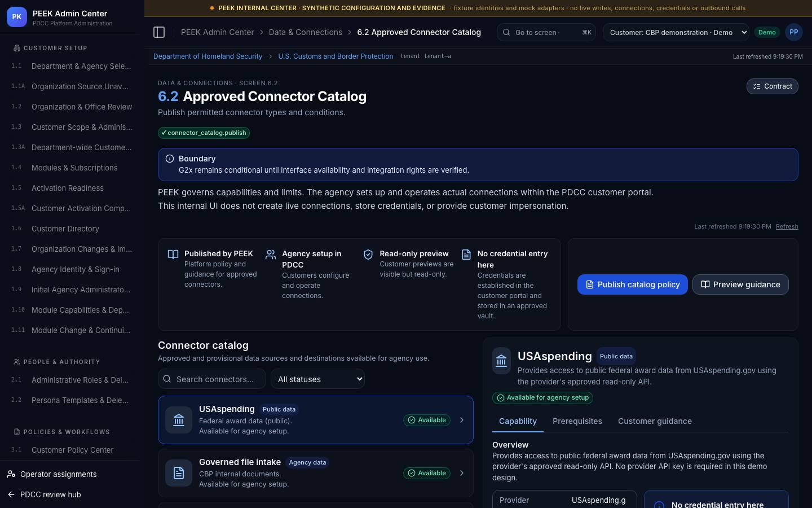Click the People & Authority section icon
The width and height of the screenshot is (812, 508).
17,362
